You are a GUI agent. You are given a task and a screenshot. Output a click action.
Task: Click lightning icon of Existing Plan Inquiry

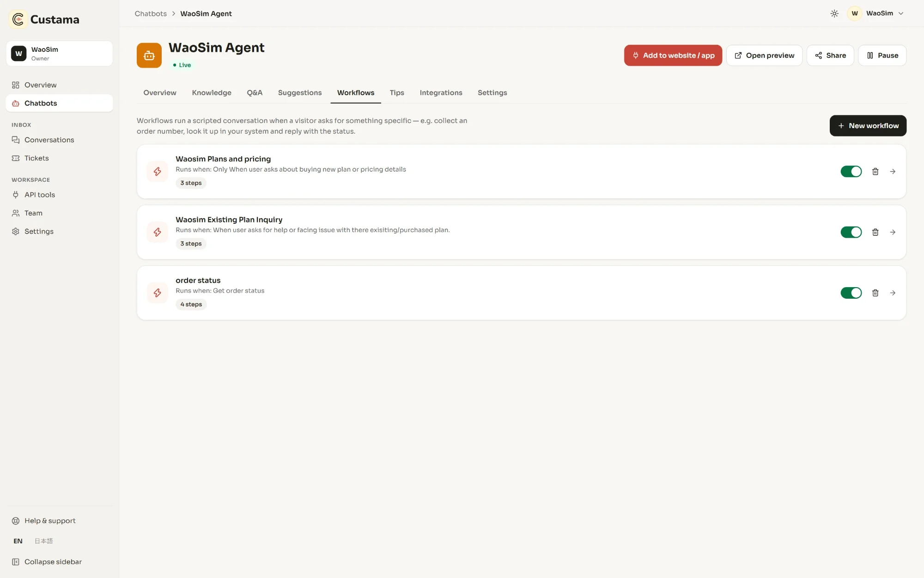click(x=158, y=232)
